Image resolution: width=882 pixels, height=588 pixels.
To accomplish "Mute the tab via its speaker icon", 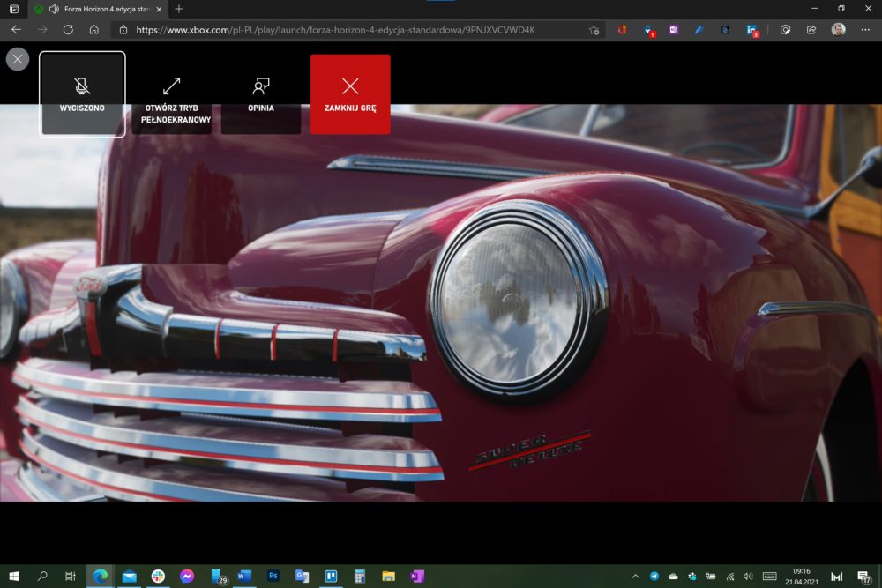I will point(54,9).
